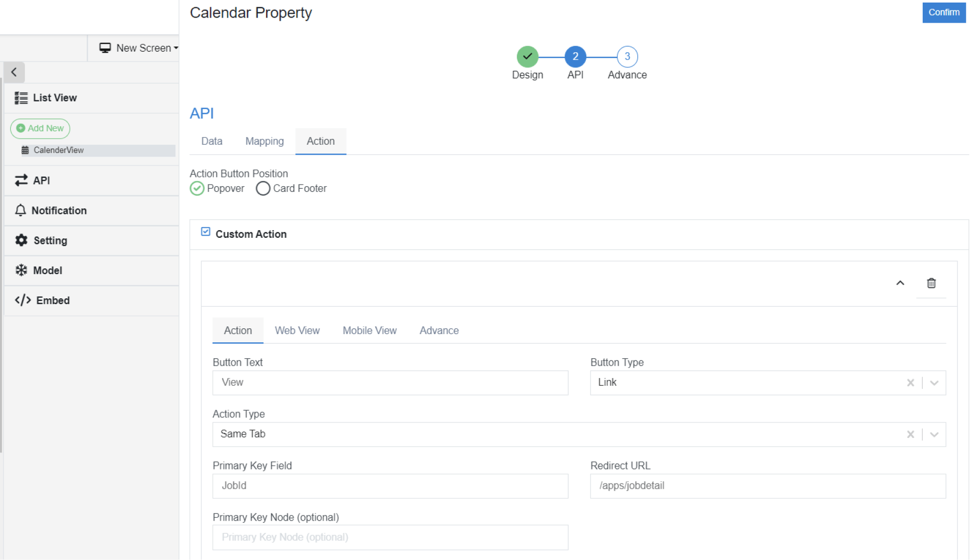Select the Card Footer radio option

(x=263, y=188)
